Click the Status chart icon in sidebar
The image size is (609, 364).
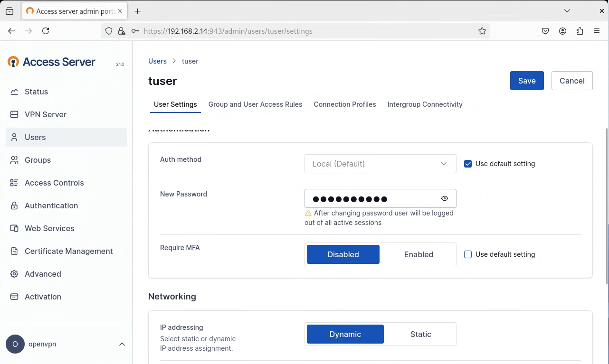pyautogui.click(x=14, y=92)
